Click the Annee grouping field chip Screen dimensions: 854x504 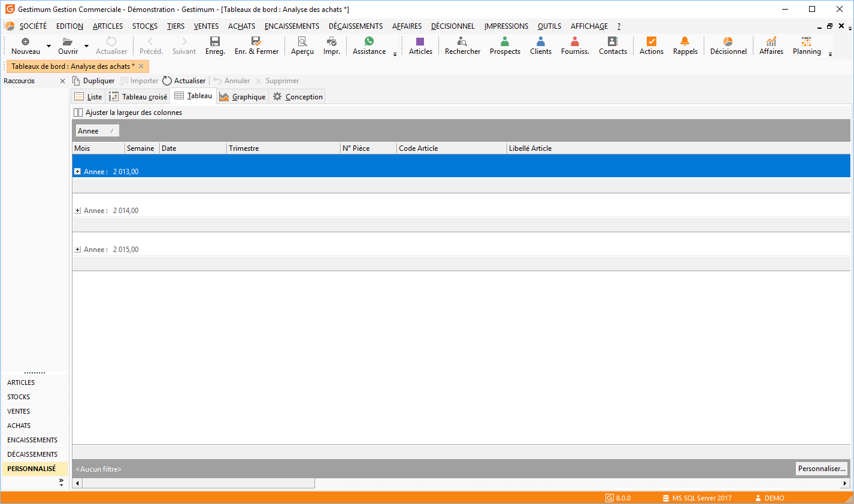coord(97,131)
